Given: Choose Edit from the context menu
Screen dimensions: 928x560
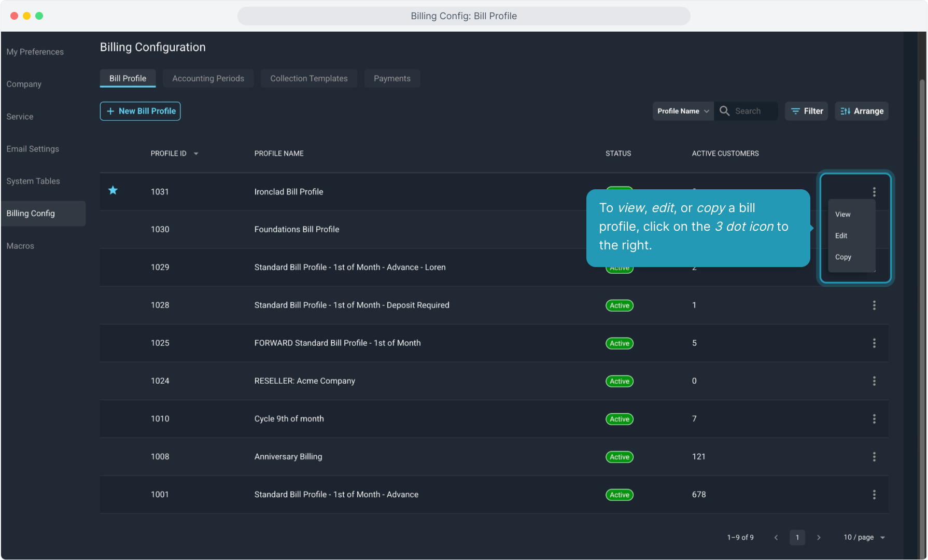Looking at the screenshot, I should pos(841,236).
